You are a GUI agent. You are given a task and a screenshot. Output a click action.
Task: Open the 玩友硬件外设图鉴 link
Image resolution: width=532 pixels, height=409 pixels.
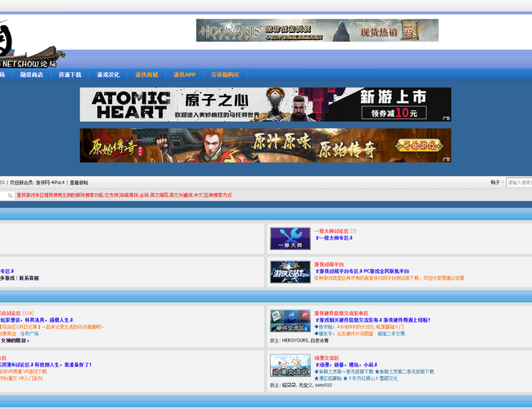pos(355,334)
